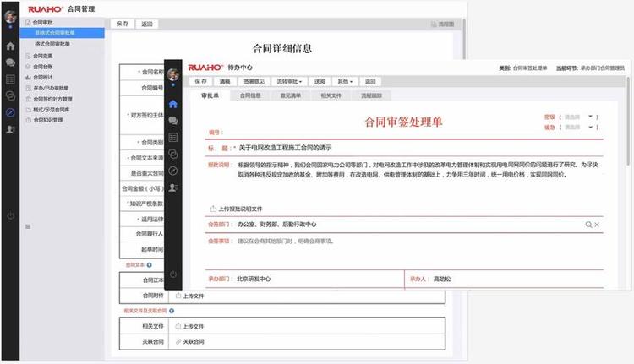
Task: Click power icon in 合同管理 sidebar
Action: tap(10, 215)
